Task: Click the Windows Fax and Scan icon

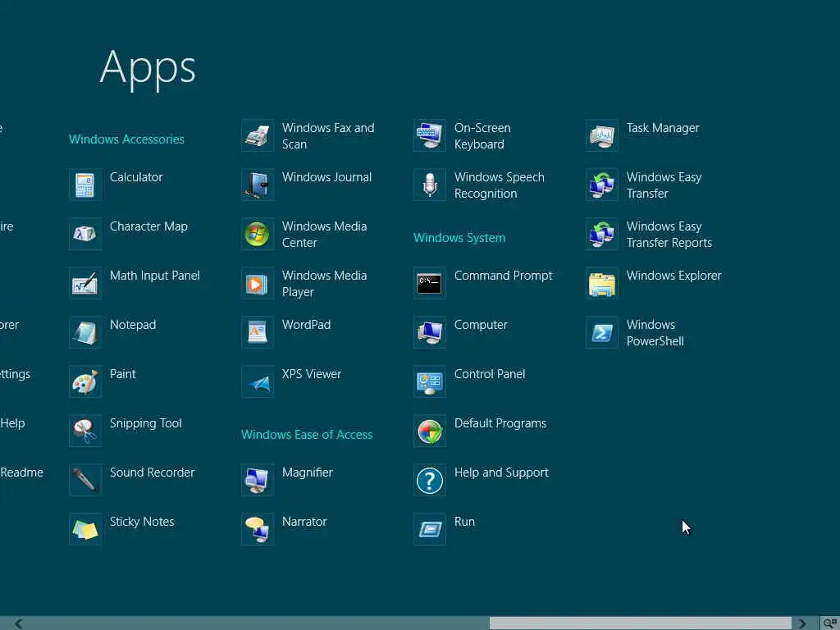Action: pyautogui.click(x=258, y=135)
